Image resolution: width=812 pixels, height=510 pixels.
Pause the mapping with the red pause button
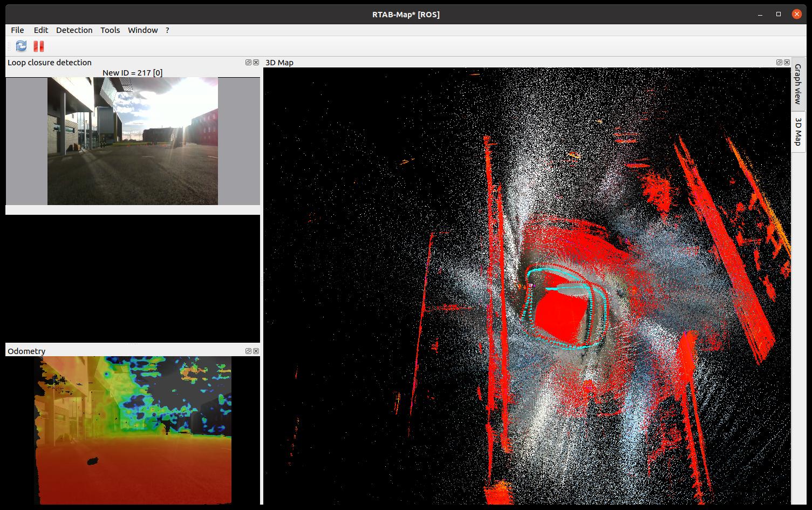coord(38,46)
